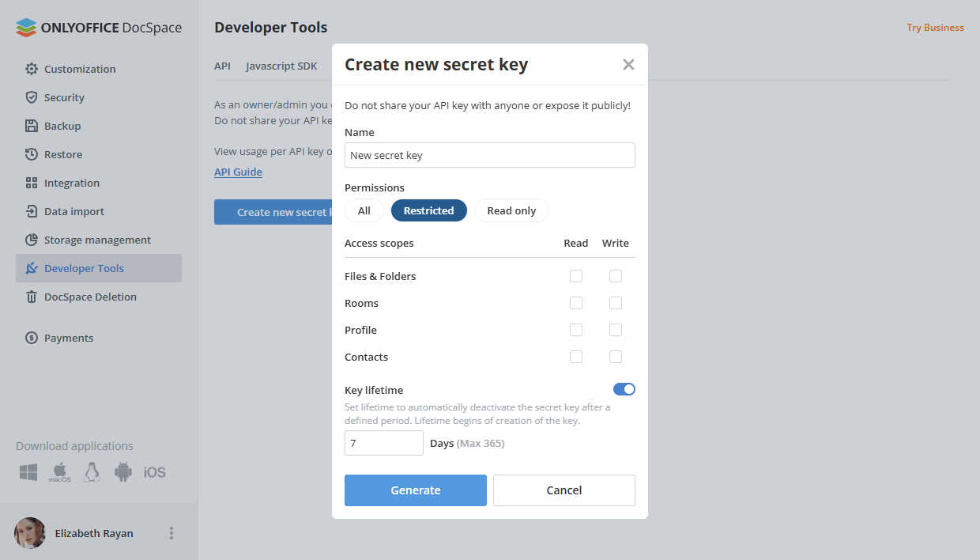Image resolution: width=980 pixels, height=560 pixels.
Task: Open the user menu beside Elizabeth Rayan
Action: [171, 533]
